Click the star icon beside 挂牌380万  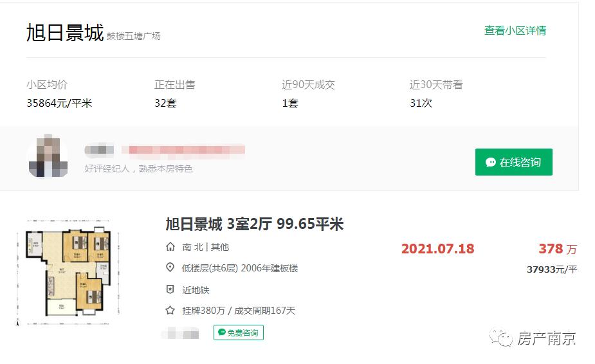pyautogui.click(x=170, y=310)
